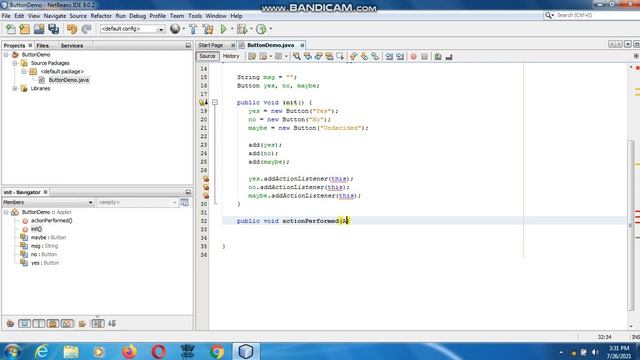The image size is (640, 360).
Task: Click the Open Project toolbar icon
Action: pyautogui.click(x=39, y=29)
